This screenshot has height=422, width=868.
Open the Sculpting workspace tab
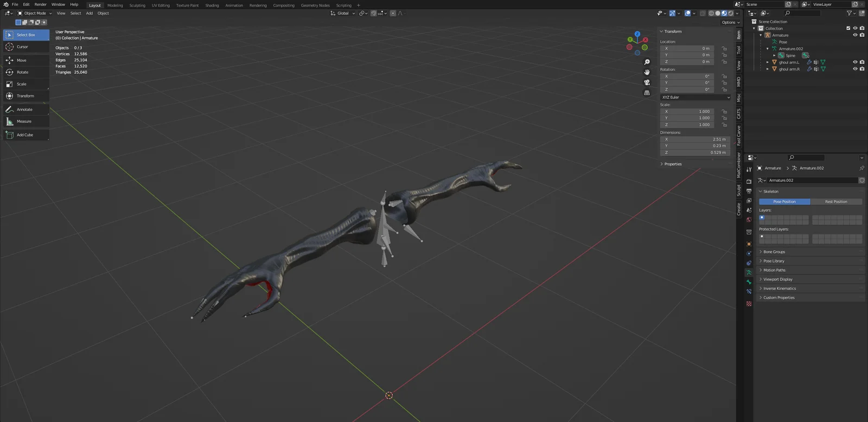point(137,5)
